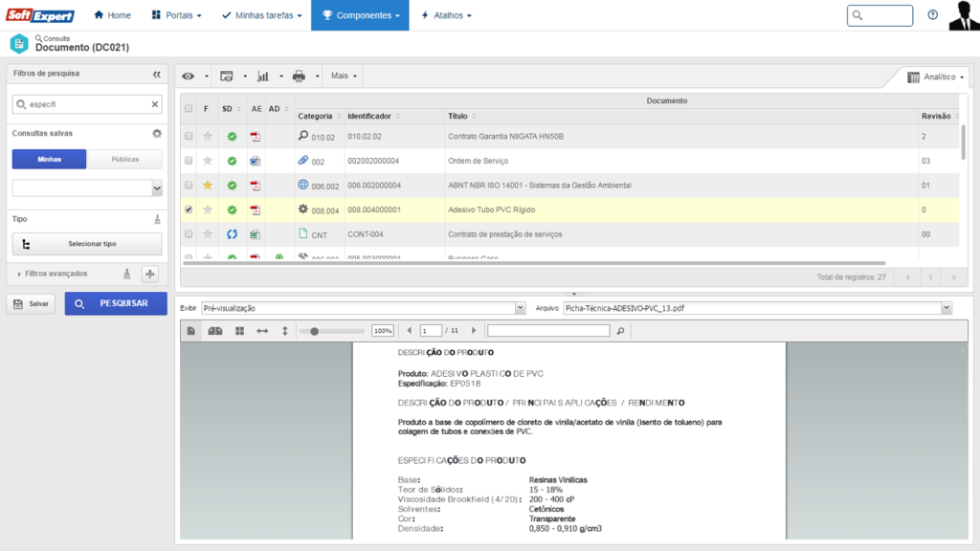Screen dimensions: 980x551
Task: Click the PDF zoom slider handle
Action: click(315, 331)
